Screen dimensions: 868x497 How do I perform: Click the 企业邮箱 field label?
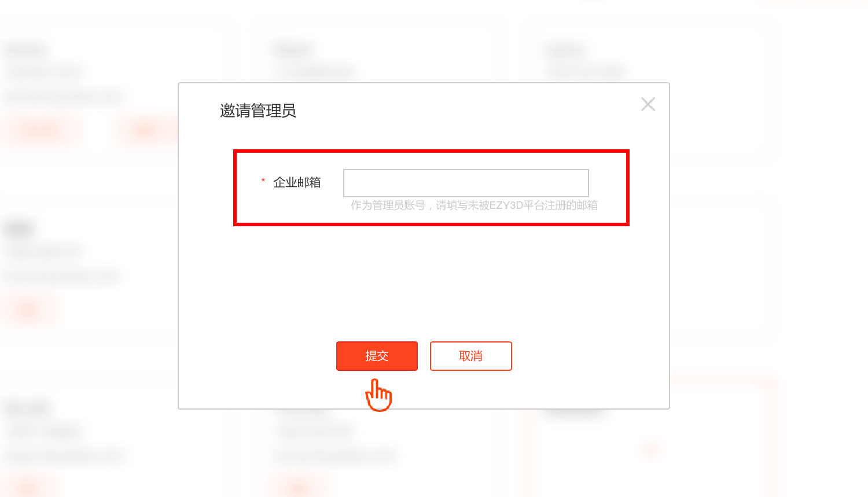(297, 182)
